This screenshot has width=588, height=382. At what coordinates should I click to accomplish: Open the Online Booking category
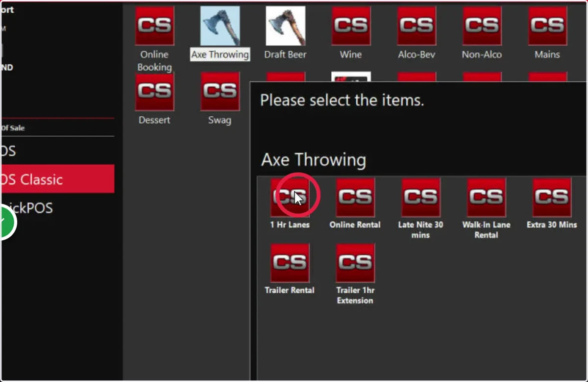[x=154, y=26]
